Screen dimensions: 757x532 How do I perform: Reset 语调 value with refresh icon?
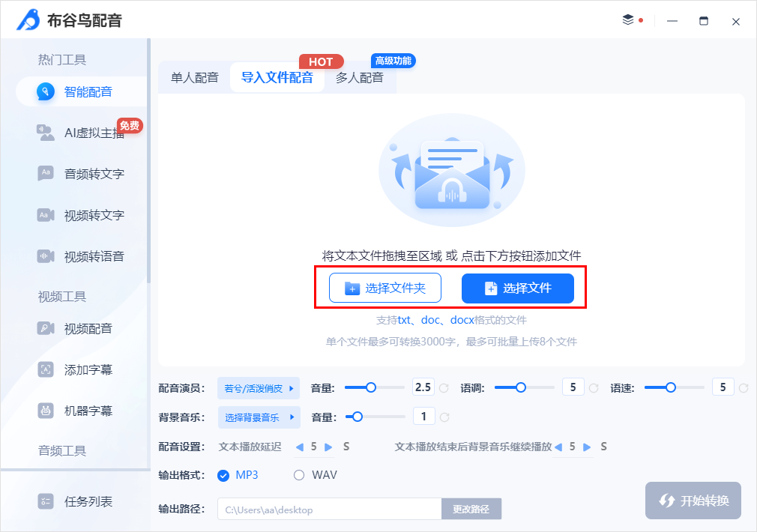click(x=594, y=387)
